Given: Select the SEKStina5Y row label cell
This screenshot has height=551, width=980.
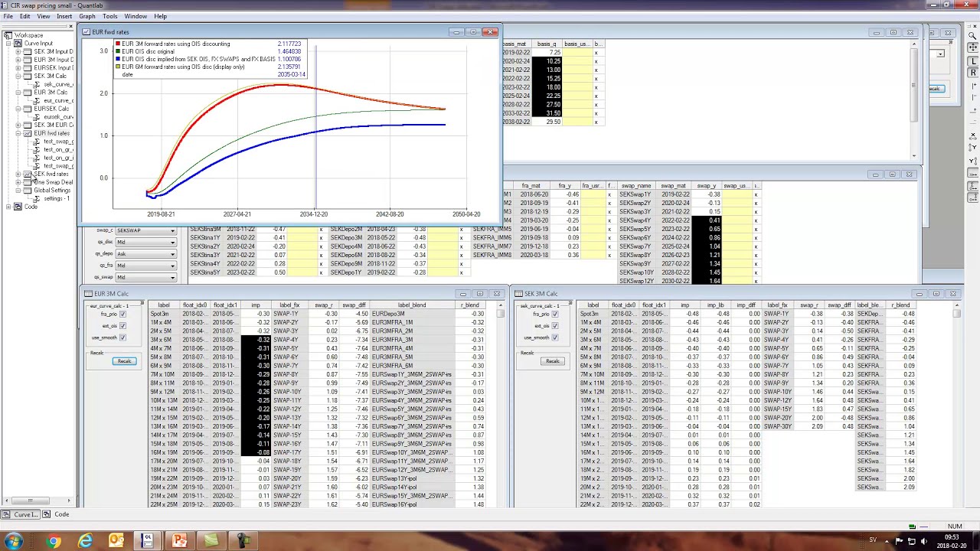Looking at the screenshot, I should [205, 272].
